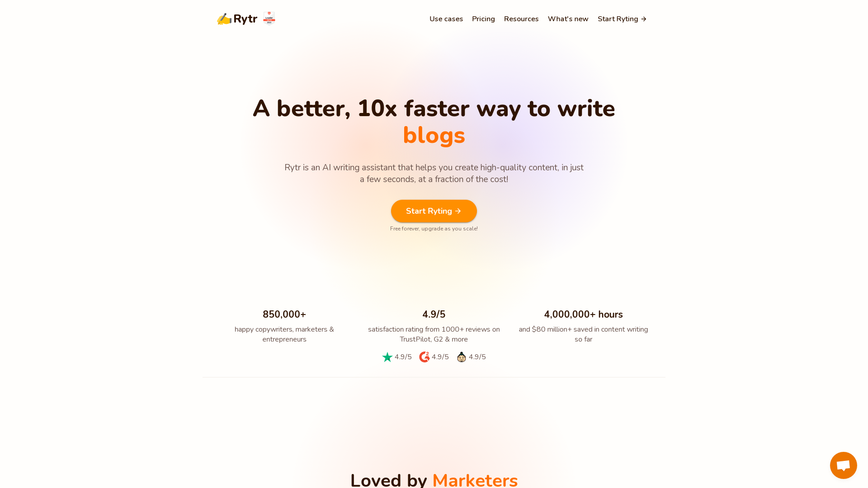
Task: Click the third review platform icon
Action: pyautogui.click(x=462, y=357)
